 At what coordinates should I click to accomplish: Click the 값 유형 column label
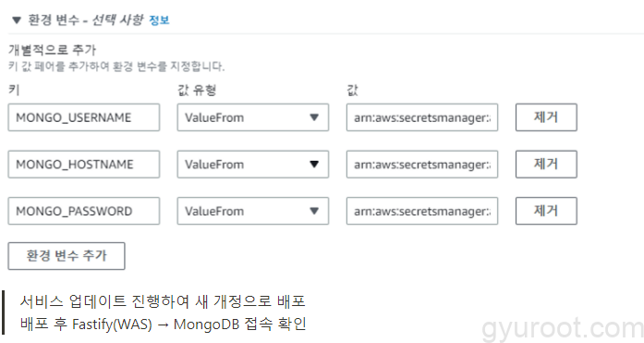coord(197,90)
